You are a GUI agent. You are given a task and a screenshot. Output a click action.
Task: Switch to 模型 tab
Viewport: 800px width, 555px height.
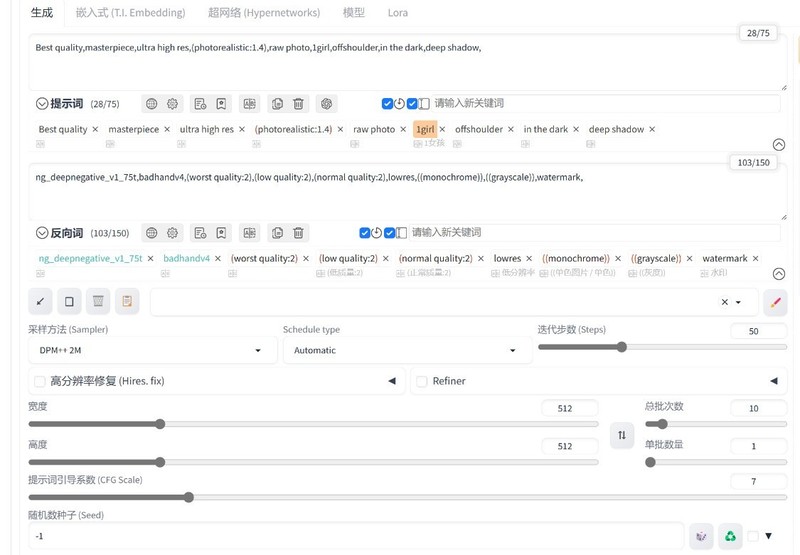(354, 13)
